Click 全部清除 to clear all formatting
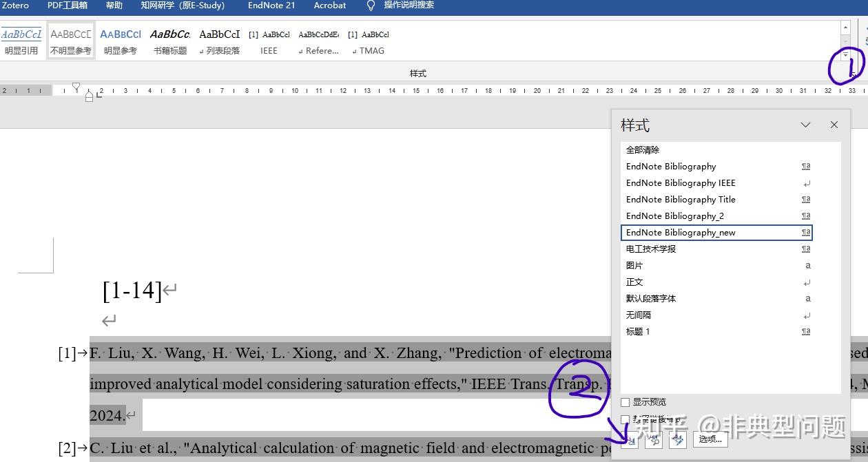 coord(642,149)
